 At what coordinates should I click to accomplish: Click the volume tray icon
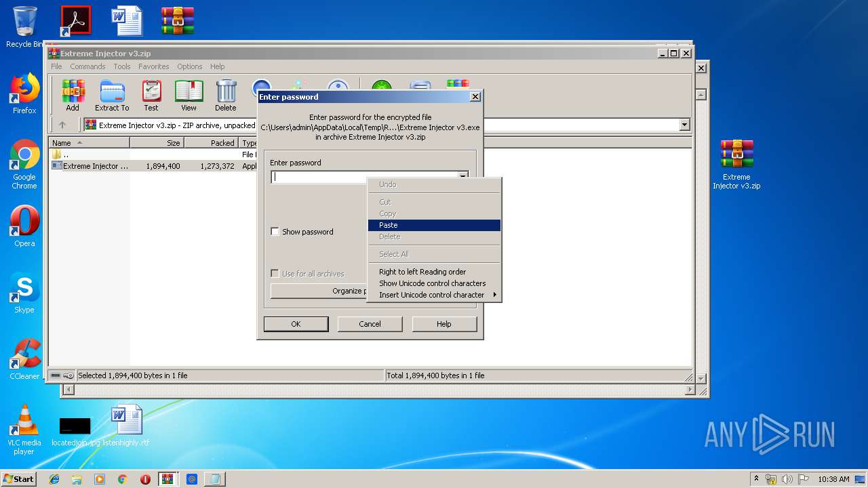point(787,479)
